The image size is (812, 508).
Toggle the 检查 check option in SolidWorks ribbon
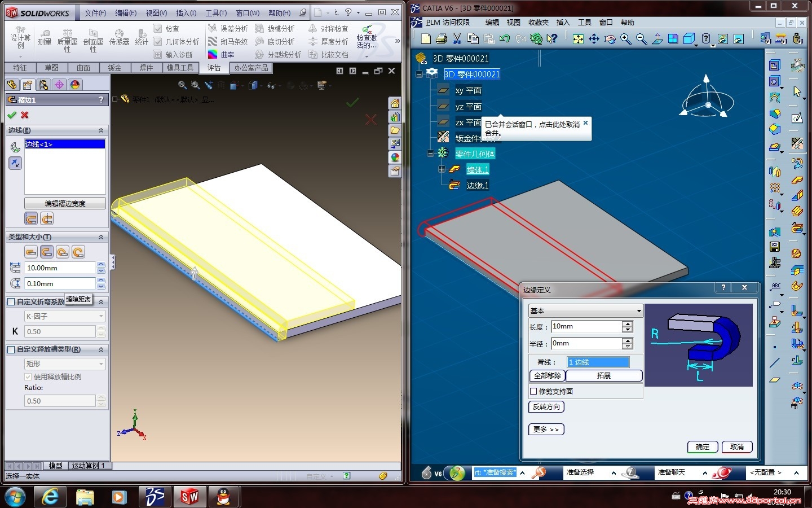158,29
